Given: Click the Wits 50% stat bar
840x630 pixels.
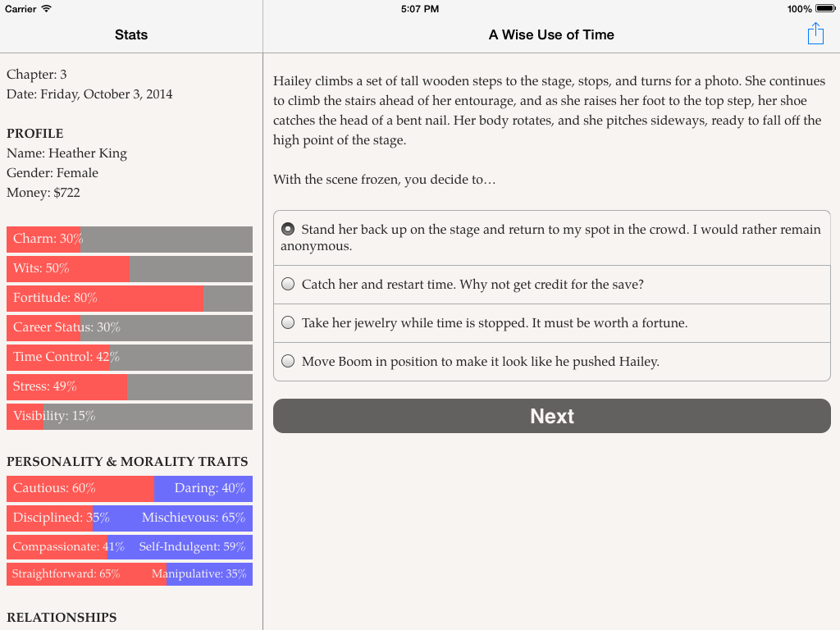Looking at the screenshot, I should (x=130, y=268).
